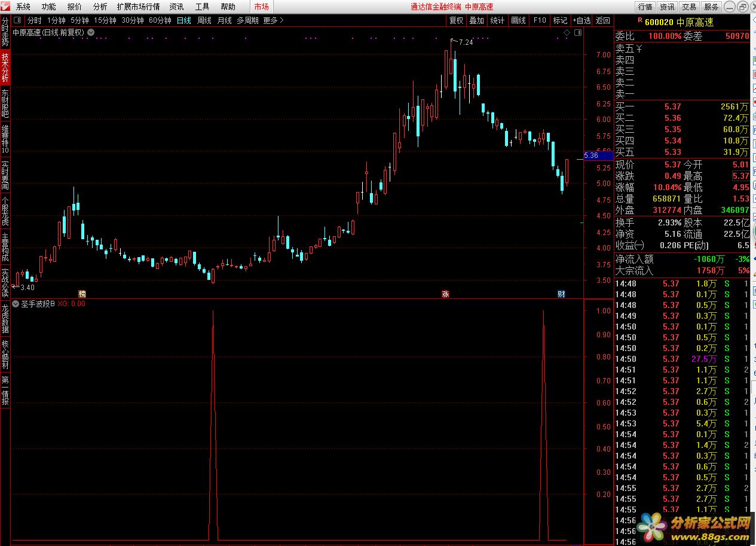This screenshot has width=756, height=546.
Task: Open the 报价 menu
Action: click(75, 7)
